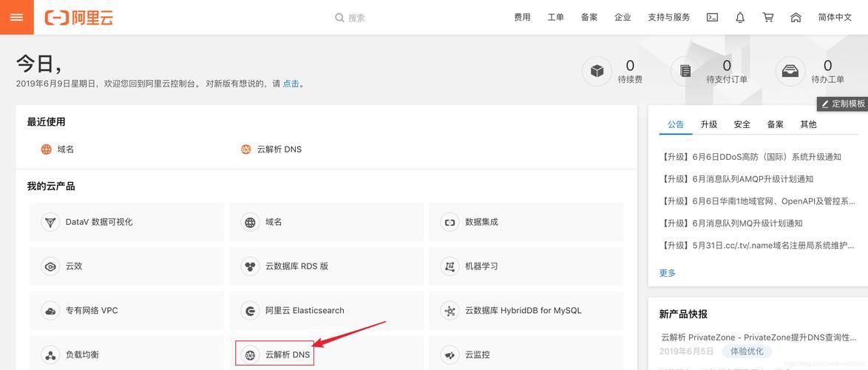Click the 定制模板 button

click(x=842, y=104)
